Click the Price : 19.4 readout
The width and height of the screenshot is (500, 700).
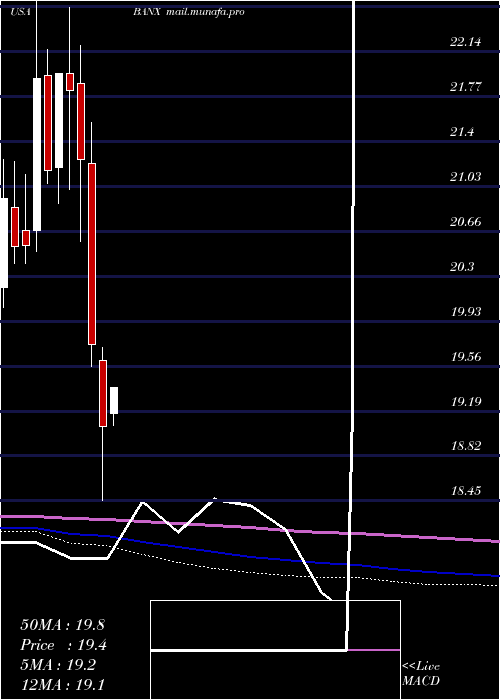(x=63, y=645)
